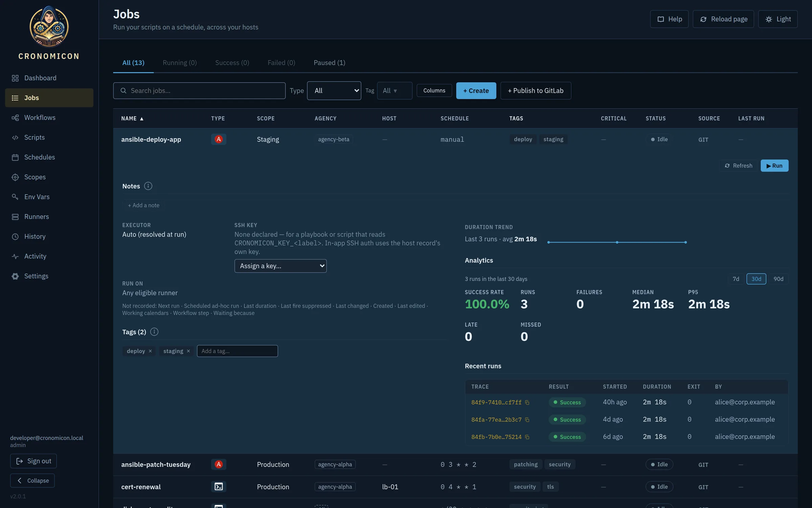Image resolution: width=812 pixels, height=508 pixels.
Task: Switch to Failed (0) tab
Action: (281, 63)
